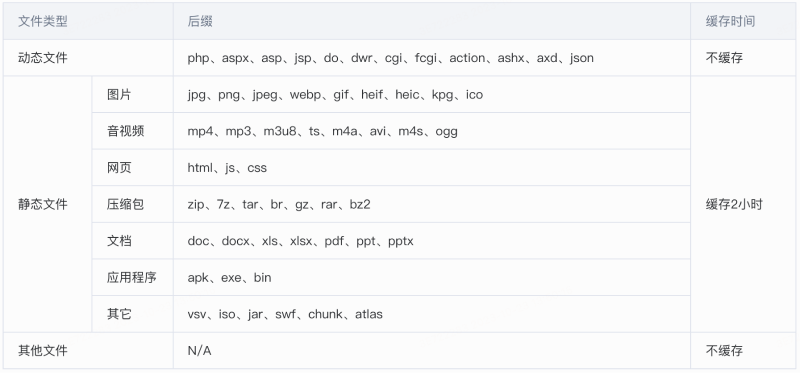Click the apk、exe、bin suffix list
Screen dimensions: 800x373
click(230, 278)
